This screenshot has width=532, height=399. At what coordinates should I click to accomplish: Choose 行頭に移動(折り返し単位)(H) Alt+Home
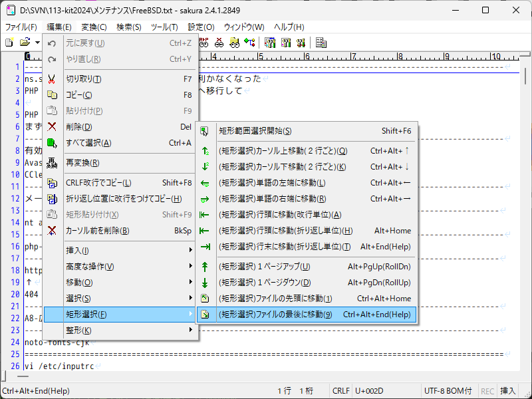pyautogui.click(x=307, y=231)
